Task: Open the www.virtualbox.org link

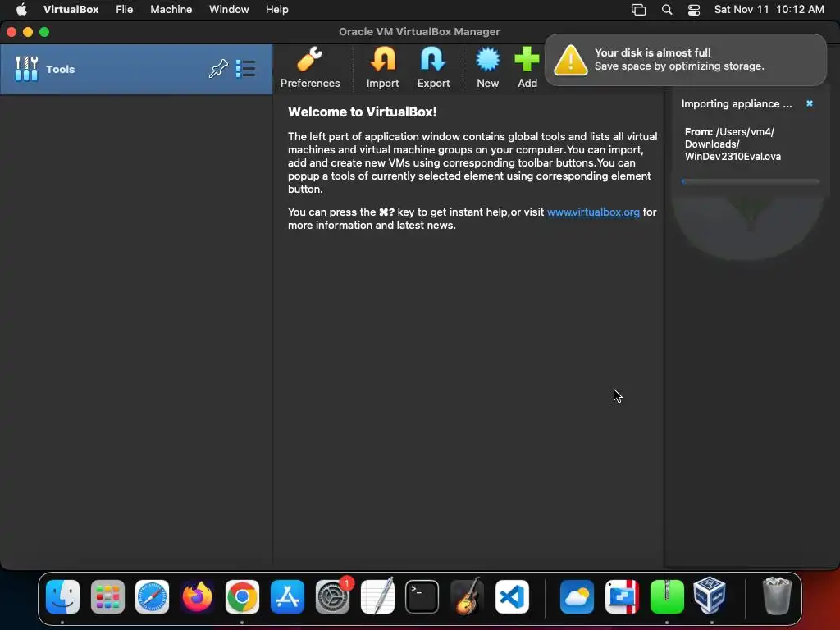Action: tap(593, 212)
